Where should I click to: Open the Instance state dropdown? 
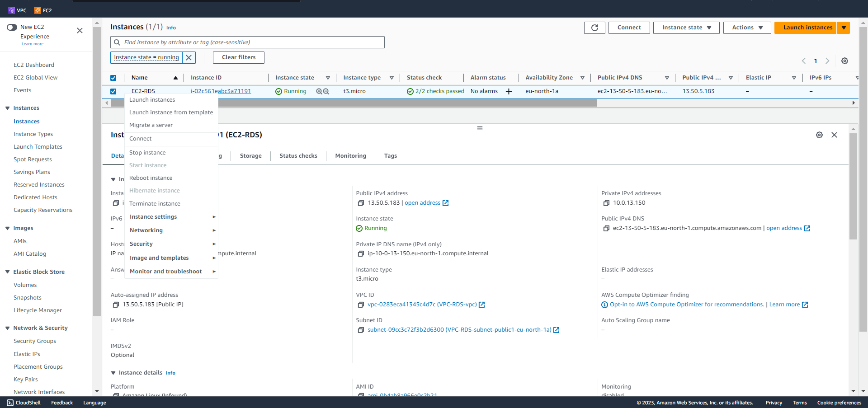pos(686,28)
